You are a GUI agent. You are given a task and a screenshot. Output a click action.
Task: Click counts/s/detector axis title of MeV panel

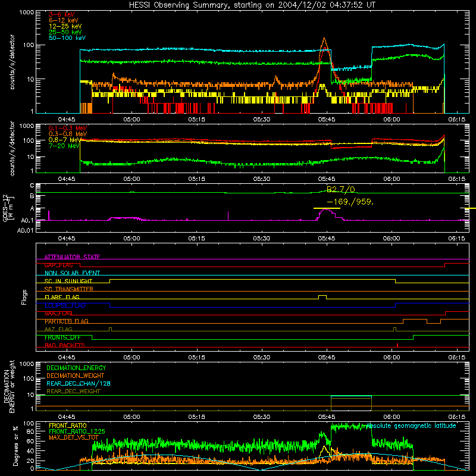[x=12, y=149]
